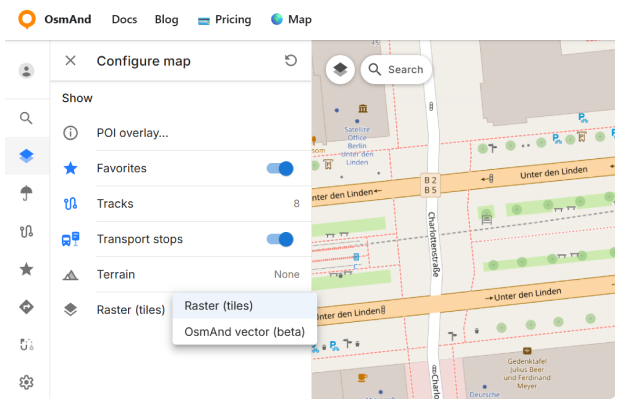Open the plan route icon in sidebar
Image resolution: width=620 pixels, height=400 pixels.
pyautogui.click(x=26, y=344)
